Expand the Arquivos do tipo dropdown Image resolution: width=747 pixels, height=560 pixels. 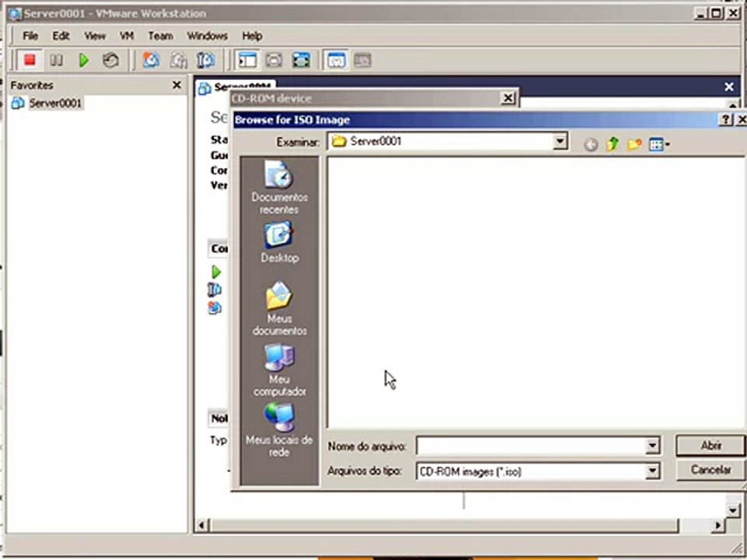coord(652,471)
